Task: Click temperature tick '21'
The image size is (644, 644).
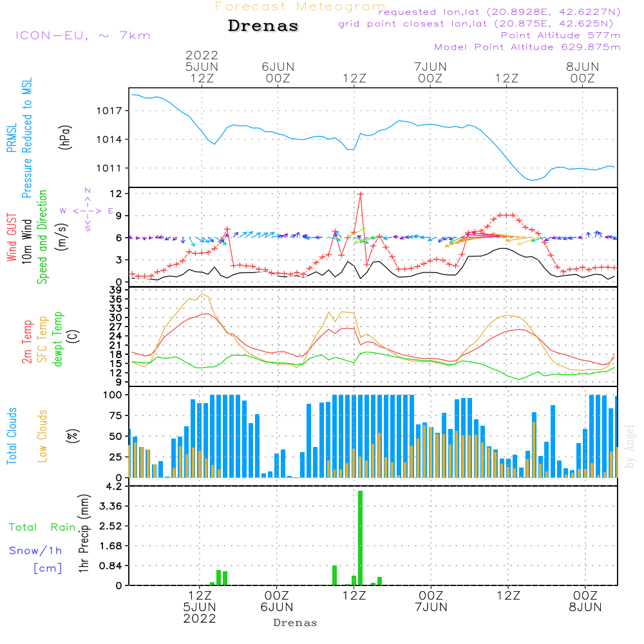Action: tap(116, 345)
